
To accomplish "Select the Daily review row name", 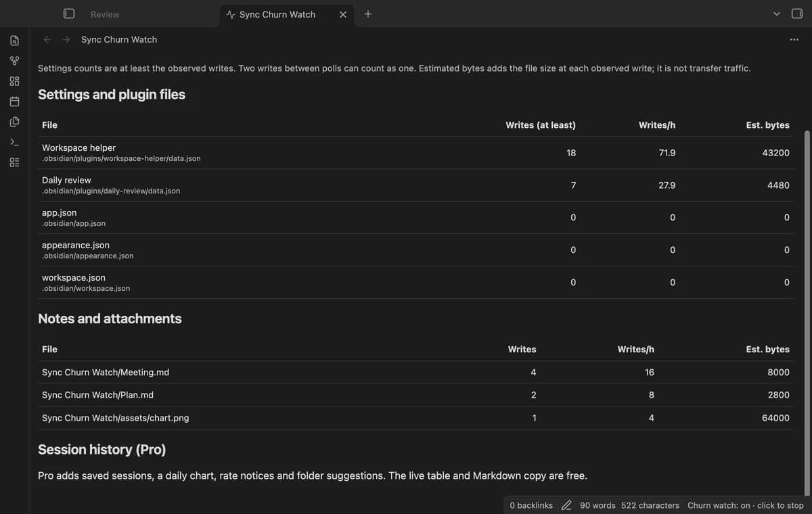I will [x=66, y=180].
